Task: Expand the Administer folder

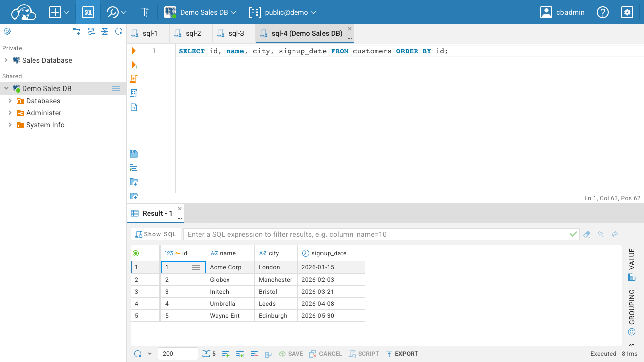Action: 10,113
